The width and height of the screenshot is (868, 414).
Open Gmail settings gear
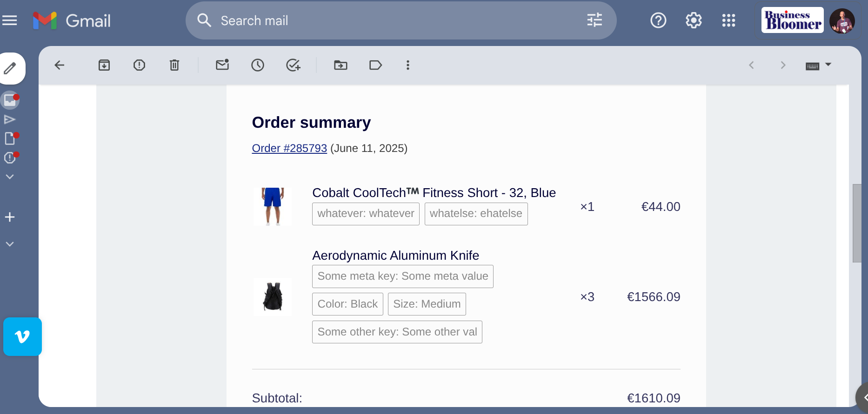pos(694,20)
